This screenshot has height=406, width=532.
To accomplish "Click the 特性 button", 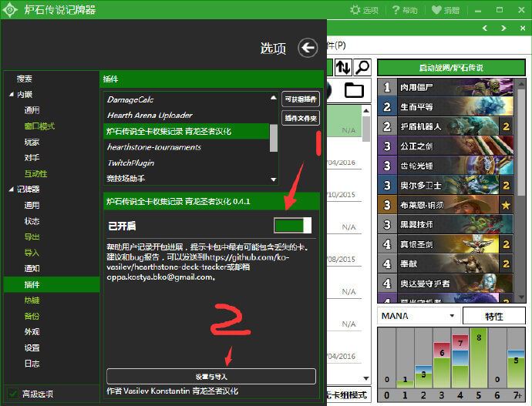I will coord(494,316).
